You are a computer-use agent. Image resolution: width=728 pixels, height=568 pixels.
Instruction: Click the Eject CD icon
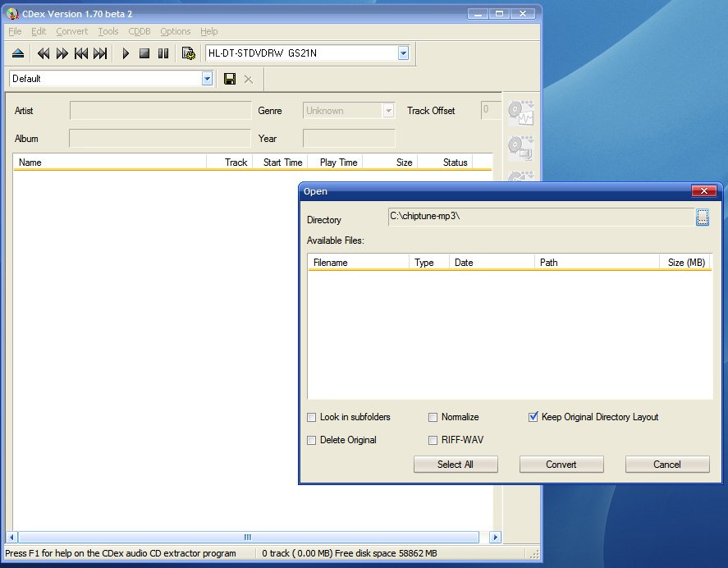point(18,53)
